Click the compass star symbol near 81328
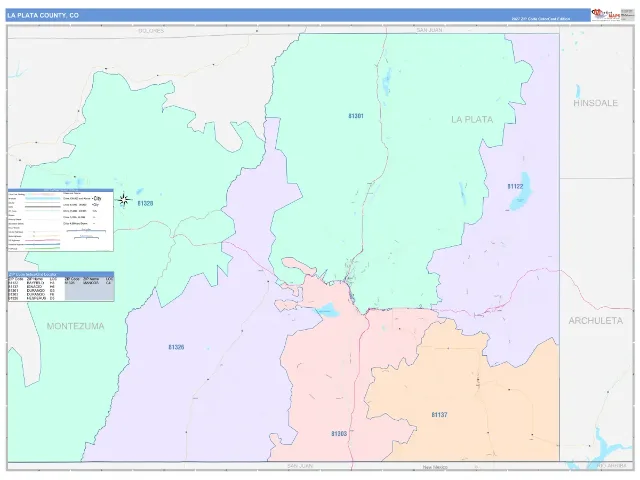This screenshot has width=640, height=480. tap(124, 200)
